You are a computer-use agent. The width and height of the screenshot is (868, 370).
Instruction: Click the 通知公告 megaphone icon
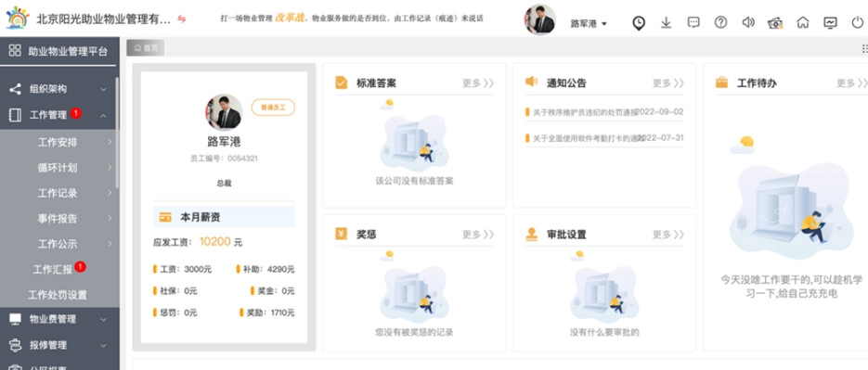click(x=531, y=82)
